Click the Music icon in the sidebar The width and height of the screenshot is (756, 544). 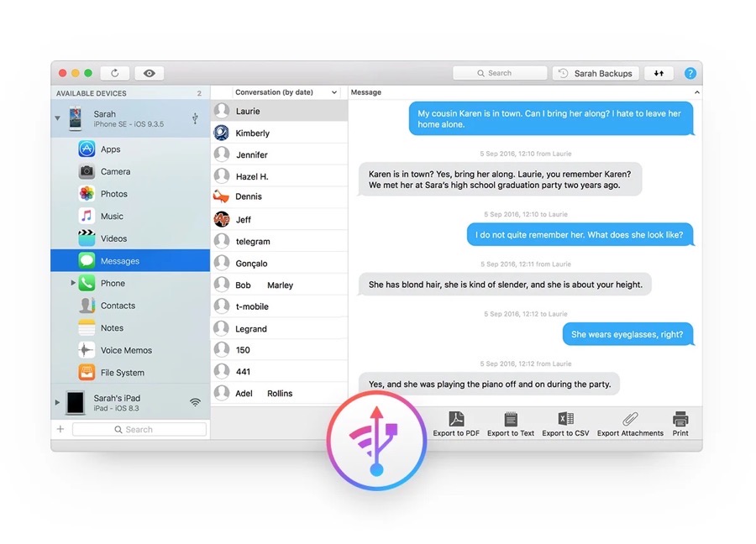click(87, 216)
